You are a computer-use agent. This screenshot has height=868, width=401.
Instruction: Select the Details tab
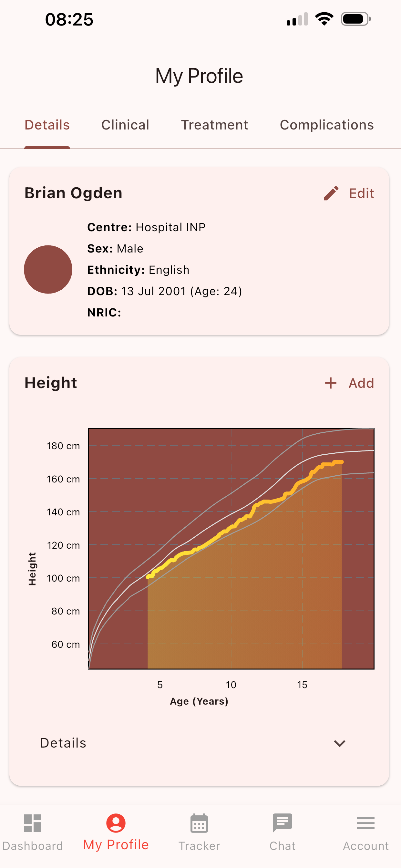47,125
